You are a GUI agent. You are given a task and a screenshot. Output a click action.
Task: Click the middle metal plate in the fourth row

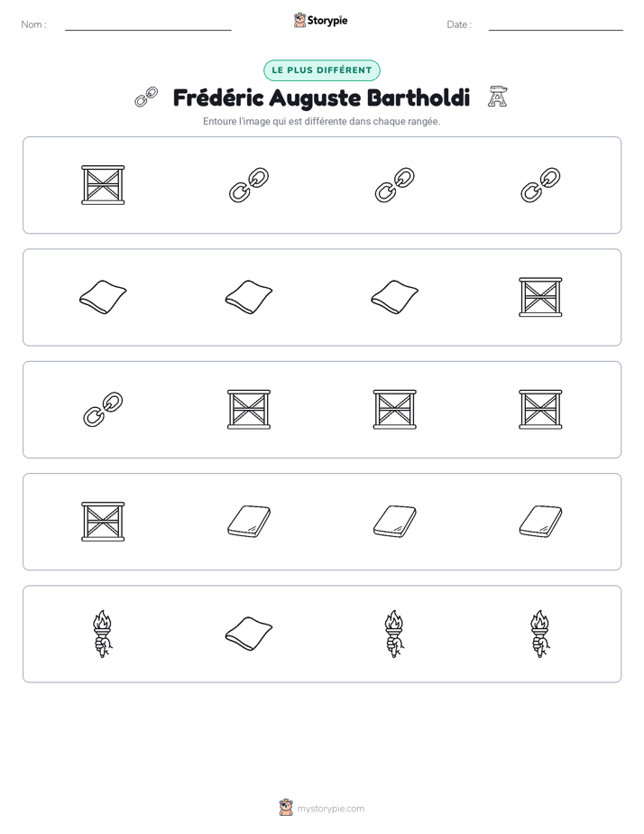395,522
